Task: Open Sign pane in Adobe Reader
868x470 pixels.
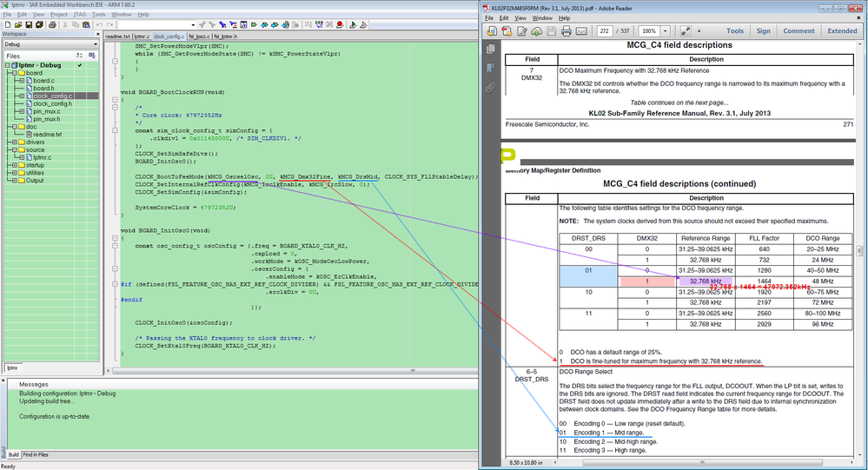Action: tap(764, 31)
